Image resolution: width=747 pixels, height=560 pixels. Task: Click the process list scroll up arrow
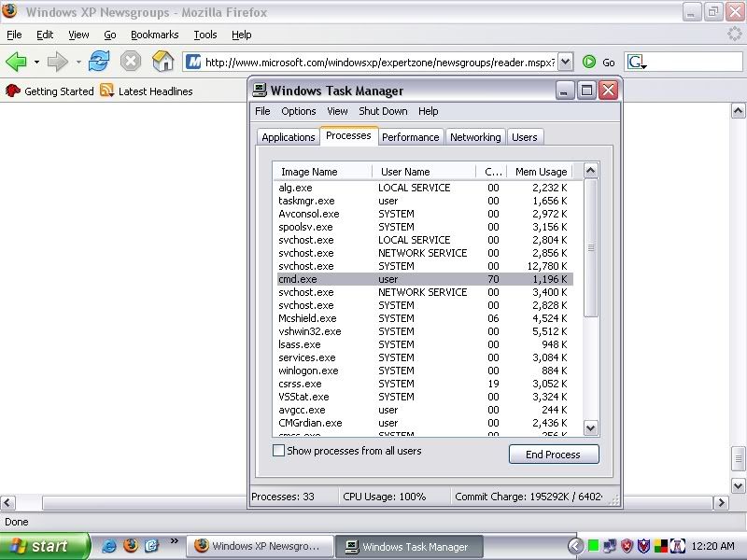coord(591,171)
